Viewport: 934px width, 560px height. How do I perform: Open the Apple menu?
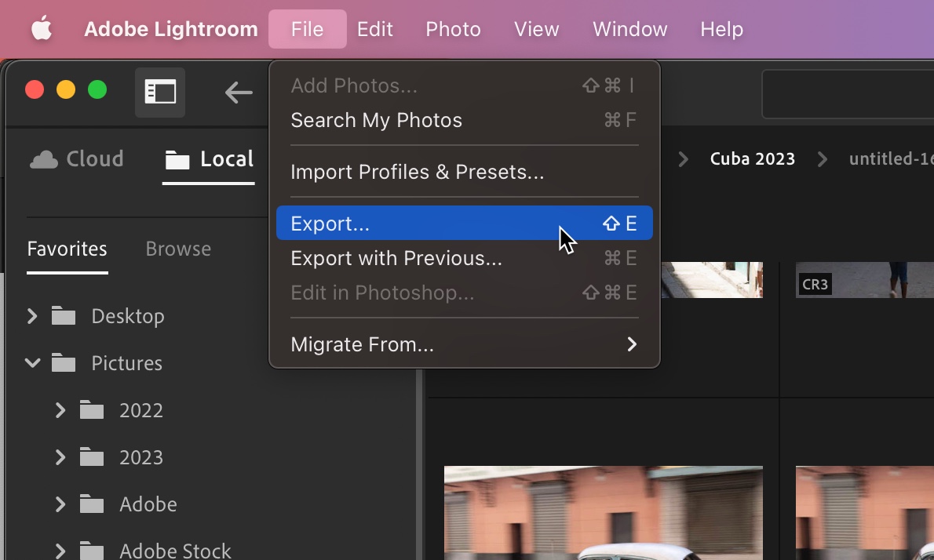click(42, 29)
